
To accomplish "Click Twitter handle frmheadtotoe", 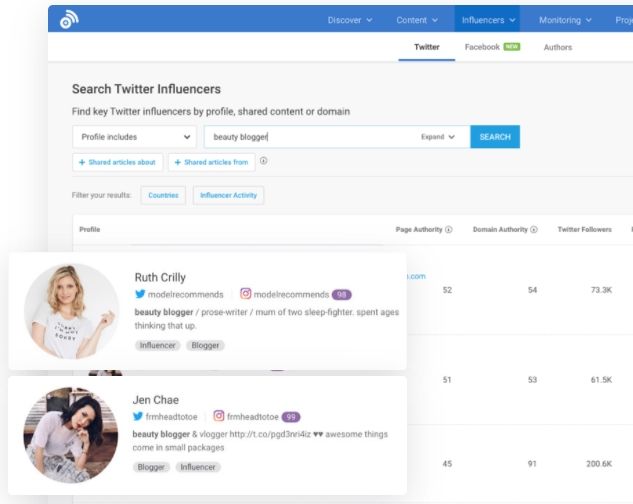I will click(x=172, y=416).
